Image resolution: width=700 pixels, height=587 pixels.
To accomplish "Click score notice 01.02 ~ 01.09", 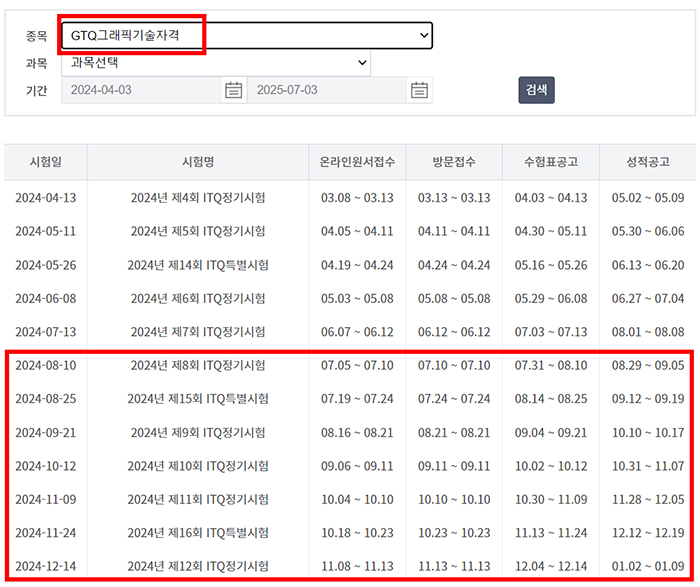I will coord(648,566).
